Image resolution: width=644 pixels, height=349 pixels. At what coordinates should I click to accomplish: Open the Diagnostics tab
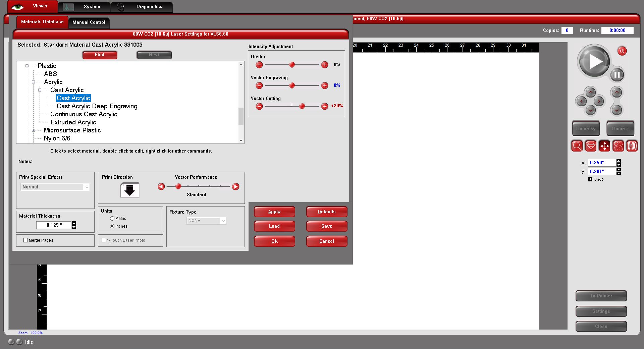[x=142, y=7]
